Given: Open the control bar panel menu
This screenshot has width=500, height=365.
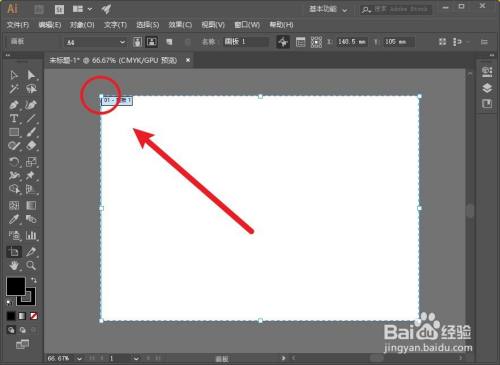Looking at the screenshot, I should point(484,42).
